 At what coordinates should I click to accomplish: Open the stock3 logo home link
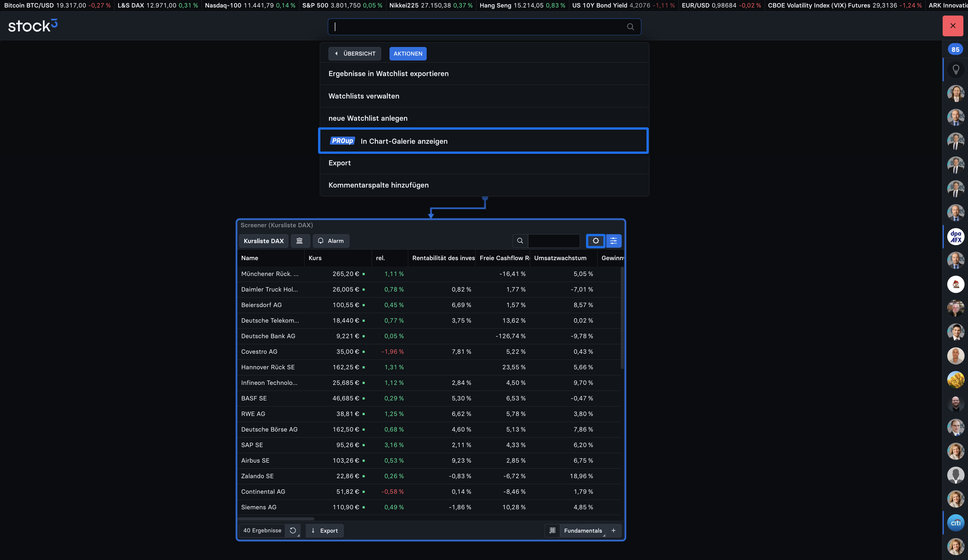click(33, 26)
